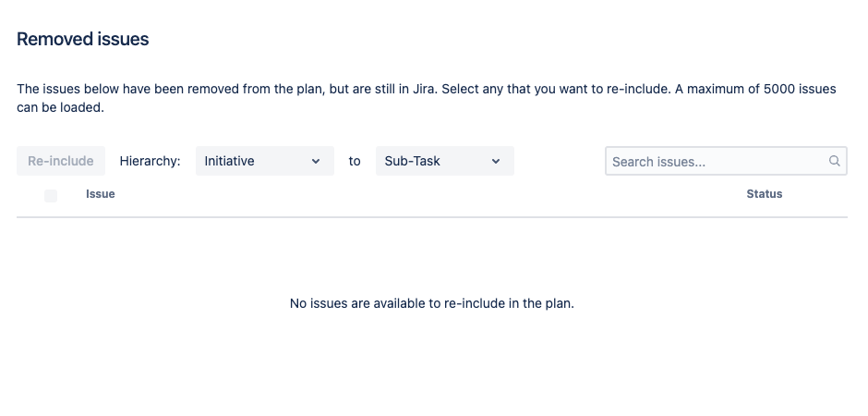
Task: Click the 'No issues are available' message
Action: pyautogui.click(x=432, y=303)
